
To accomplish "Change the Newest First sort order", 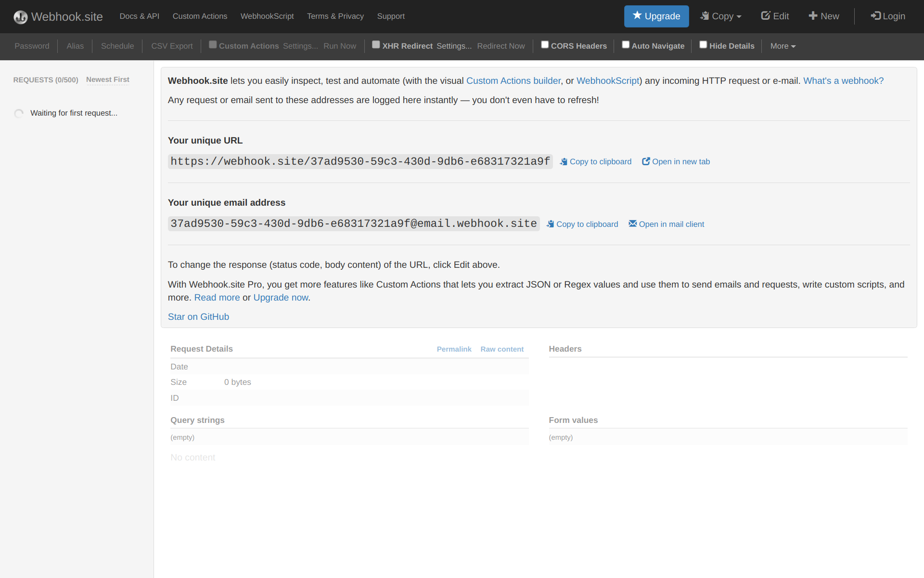I will (x=108, y=79).
